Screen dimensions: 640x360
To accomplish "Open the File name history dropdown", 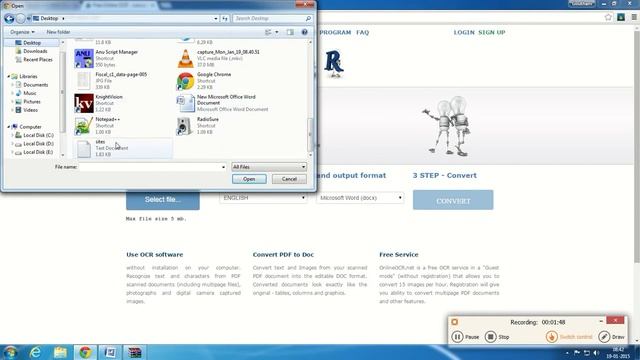I will tap(223, 167).
